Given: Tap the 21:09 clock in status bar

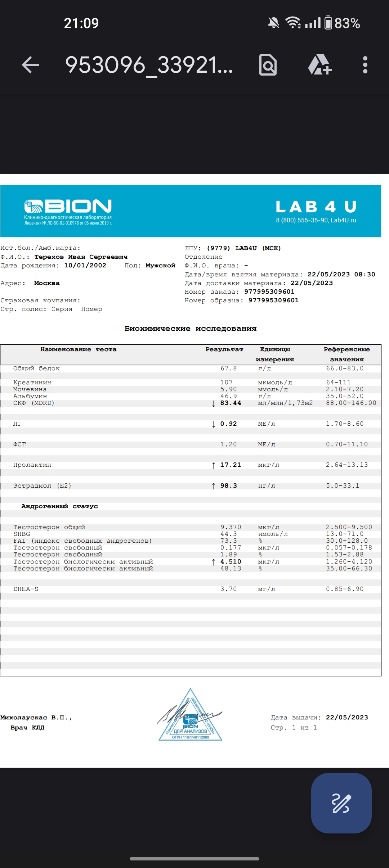Looking at the screenshot, I should coord(81,23).
